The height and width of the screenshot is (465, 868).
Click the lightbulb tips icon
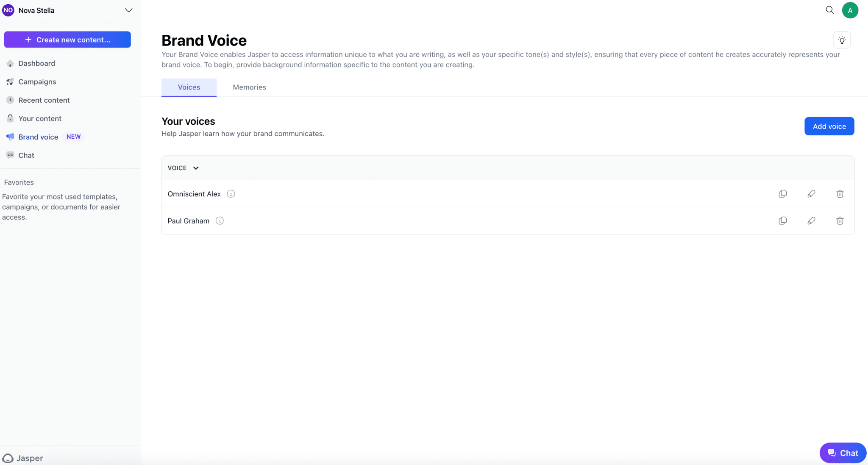842,40
